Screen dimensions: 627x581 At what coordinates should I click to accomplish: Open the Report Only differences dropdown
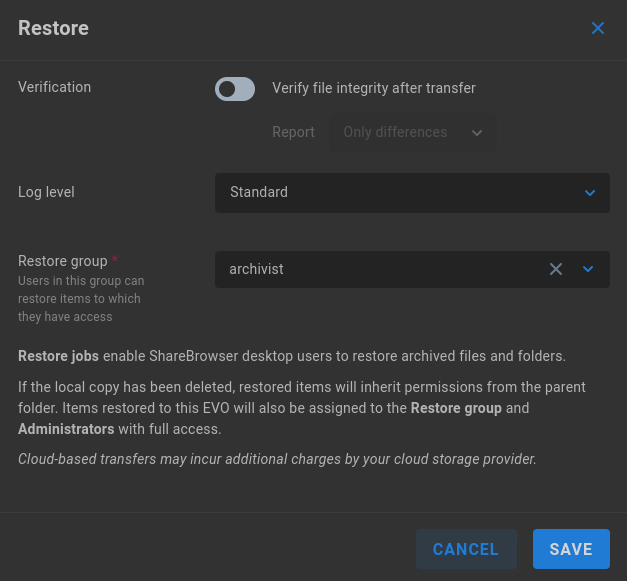click(x=412, y=132)
